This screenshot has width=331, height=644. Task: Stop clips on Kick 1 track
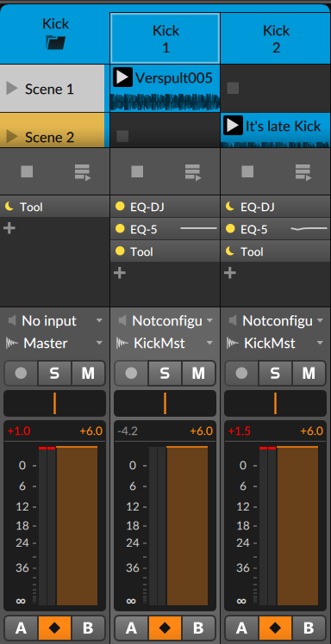(x=137, y=171)
